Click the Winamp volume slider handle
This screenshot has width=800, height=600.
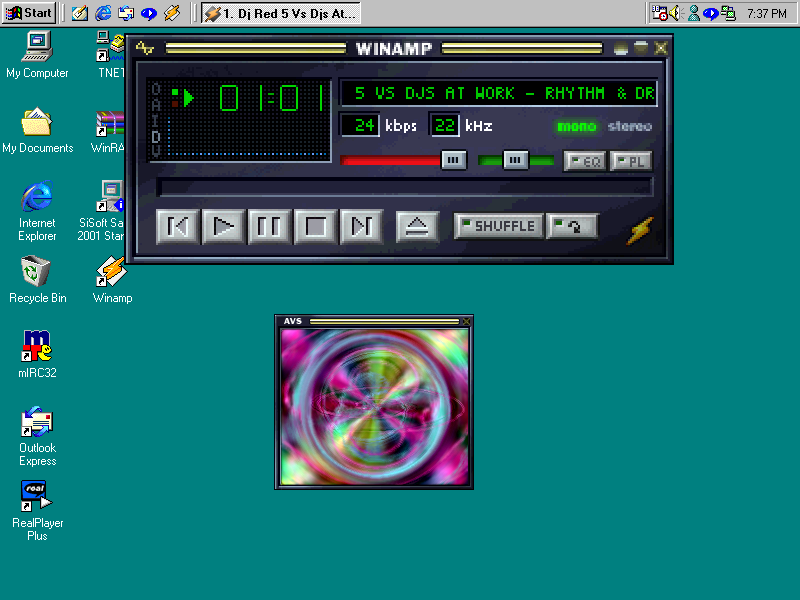453,160
